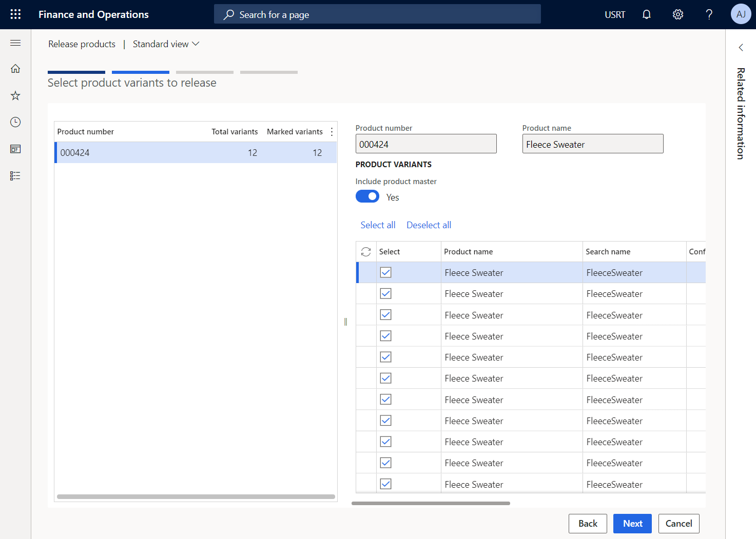The height and width of the screenshot is (539, 756).
Task: Select the first wizard step indicator
Action: click(x=76, y=72)
